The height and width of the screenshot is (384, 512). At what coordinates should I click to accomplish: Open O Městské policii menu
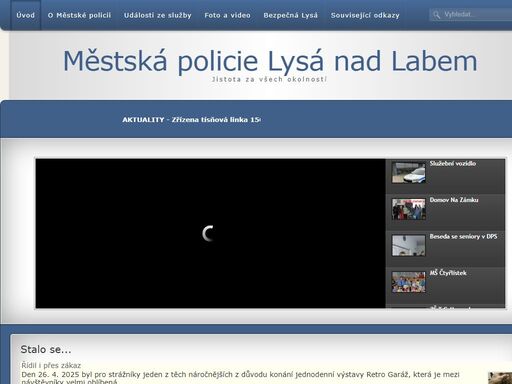pyautogui.click(x=79, y=15)
